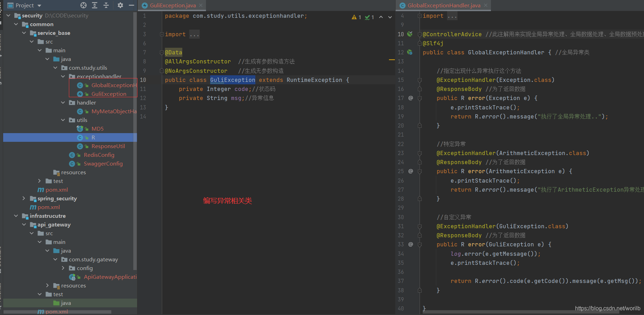Close the GuliException.java tab

coord(201,5)
